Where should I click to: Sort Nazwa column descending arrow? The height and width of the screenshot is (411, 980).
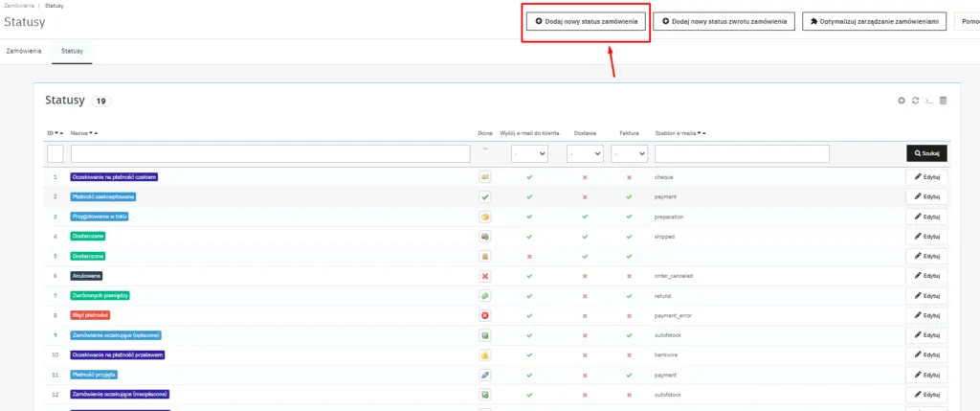pos(89,133)
